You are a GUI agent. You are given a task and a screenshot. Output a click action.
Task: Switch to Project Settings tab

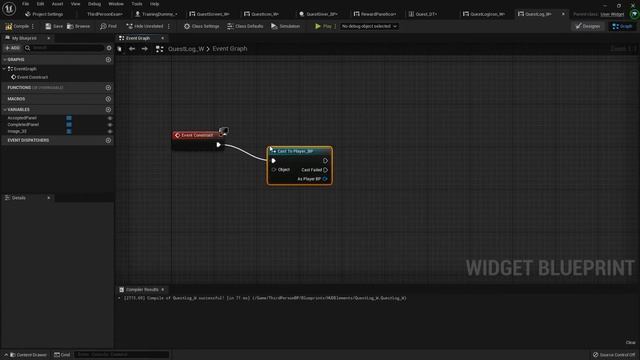[x=44, y=14]
